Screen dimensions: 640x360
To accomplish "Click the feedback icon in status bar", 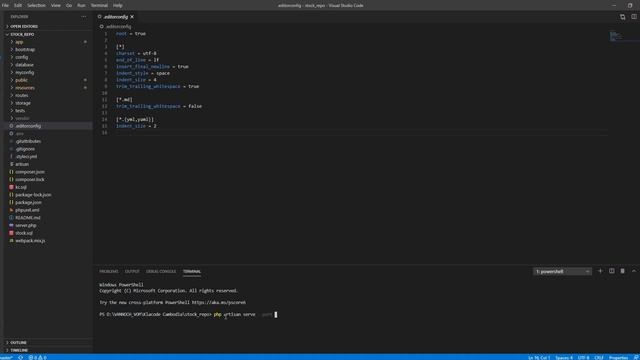I will coord(636,357).
